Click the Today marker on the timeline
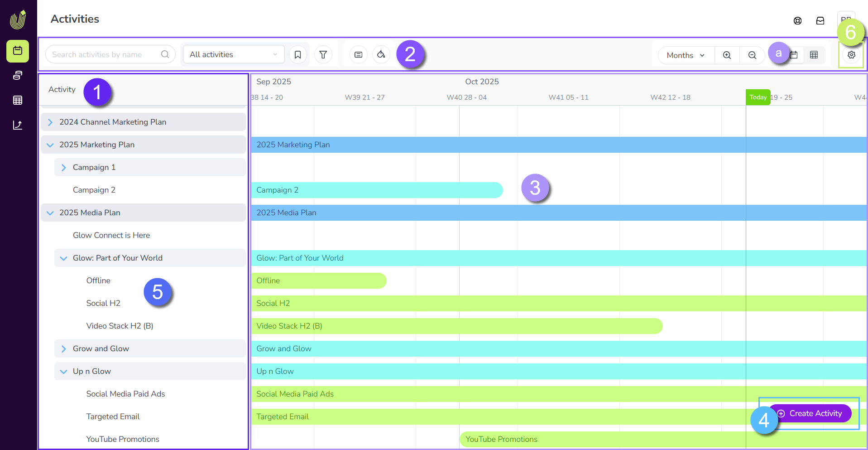 coord(758,97)
